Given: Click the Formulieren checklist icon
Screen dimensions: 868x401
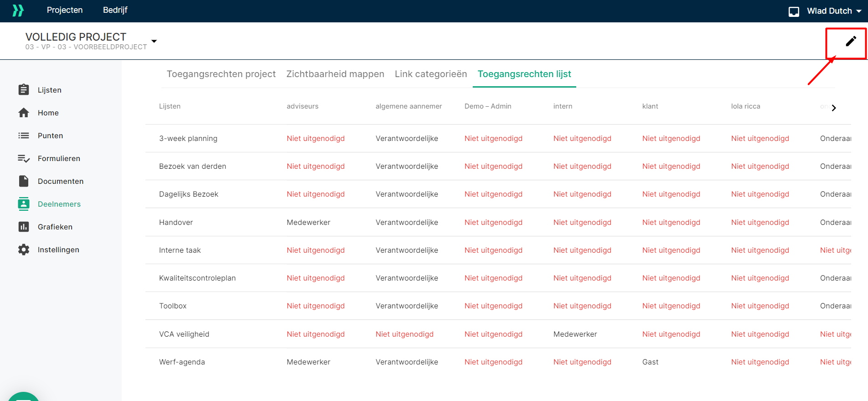Looking at the screenshot, I should coord(24,158).
